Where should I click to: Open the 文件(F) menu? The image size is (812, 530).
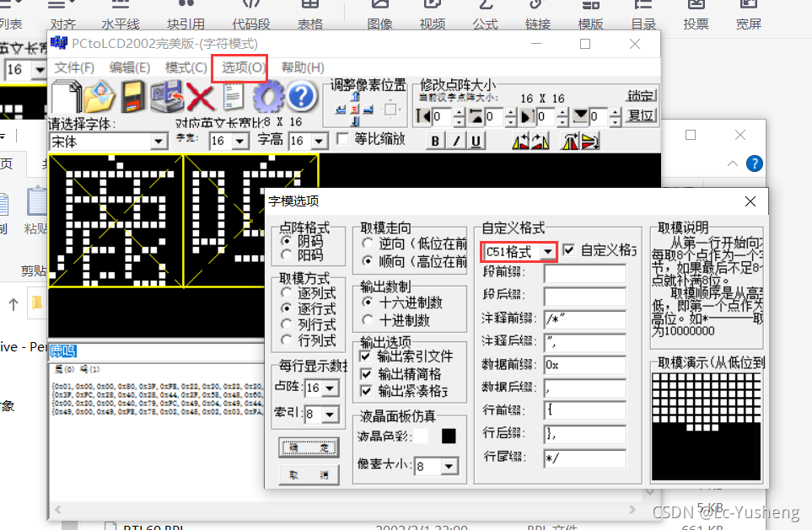pos(74,67)
